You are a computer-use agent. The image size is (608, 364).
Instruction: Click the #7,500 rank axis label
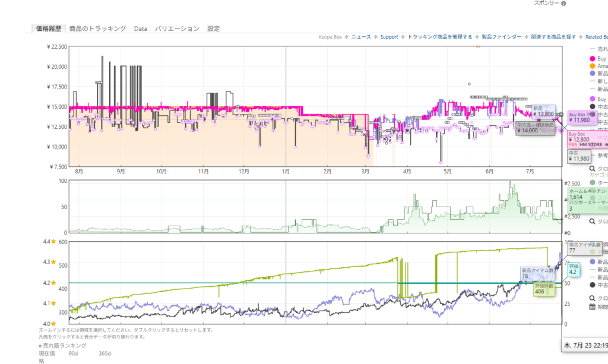point(572,183)
